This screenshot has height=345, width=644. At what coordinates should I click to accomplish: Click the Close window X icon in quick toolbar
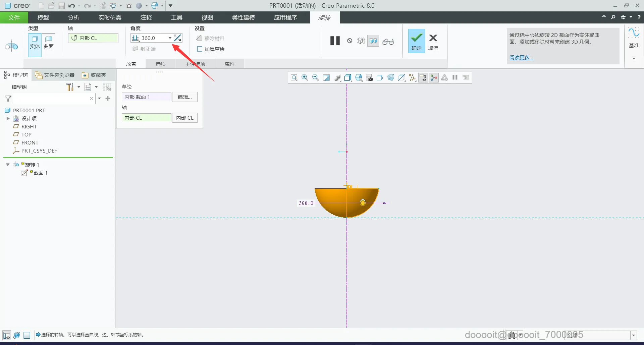pos(129,6)
